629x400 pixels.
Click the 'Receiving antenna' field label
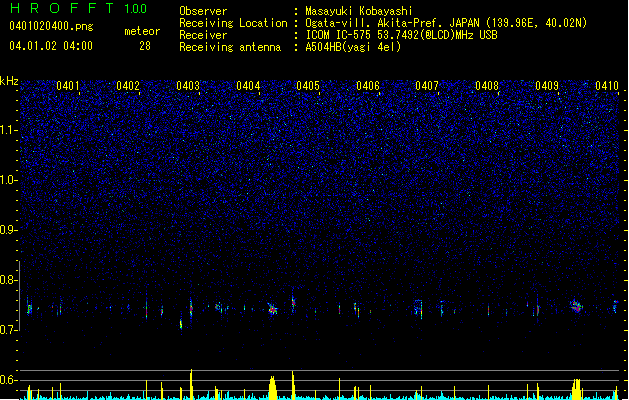pos(230,47)
